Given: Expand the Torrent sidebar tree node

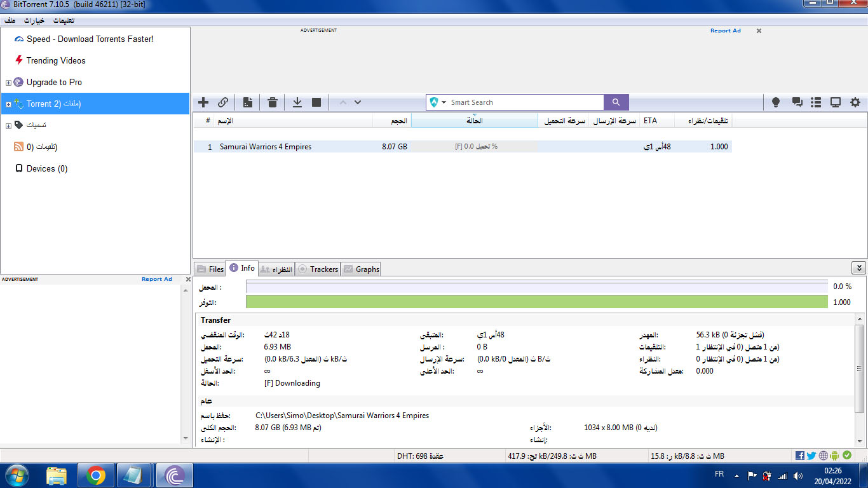Looking at the screenshot, I should point(8,104).
